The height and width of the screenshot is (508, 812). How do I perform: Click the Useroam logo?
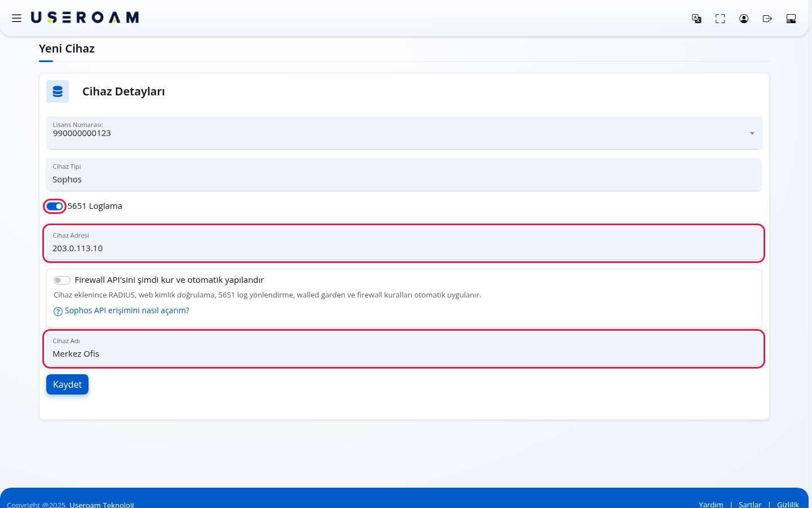[x=85, y=17]
